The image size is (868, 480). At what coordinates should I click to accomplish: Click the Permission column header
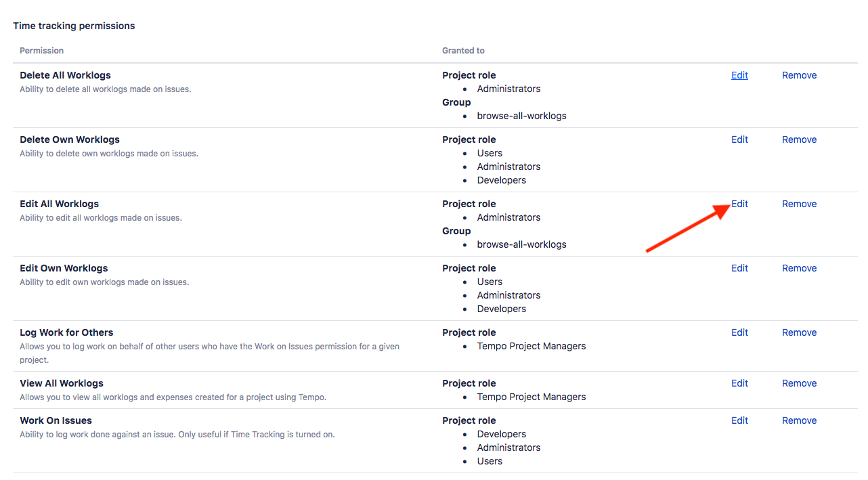click(41, 51)
